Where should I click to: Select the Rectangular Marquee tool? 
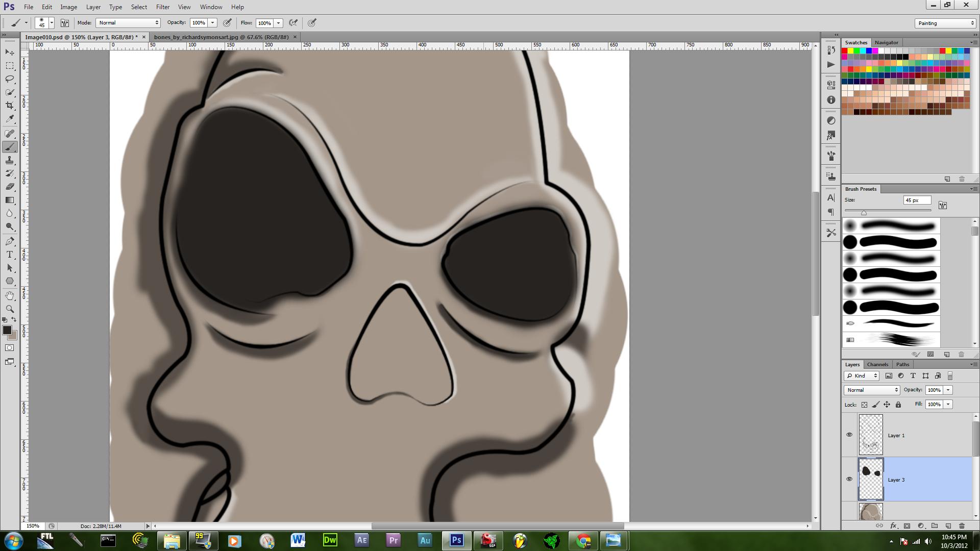pyautogui.click(x=10, y=66)
